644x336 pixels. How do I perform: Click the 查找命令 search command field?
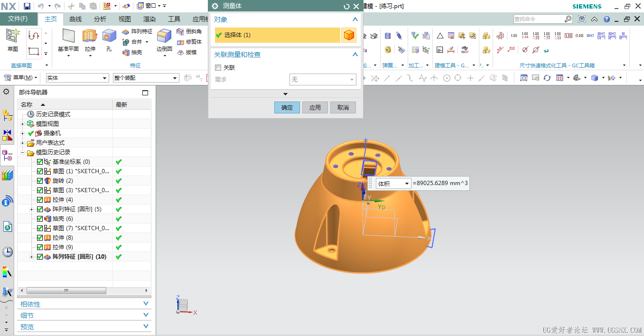[x=539, y=19]
